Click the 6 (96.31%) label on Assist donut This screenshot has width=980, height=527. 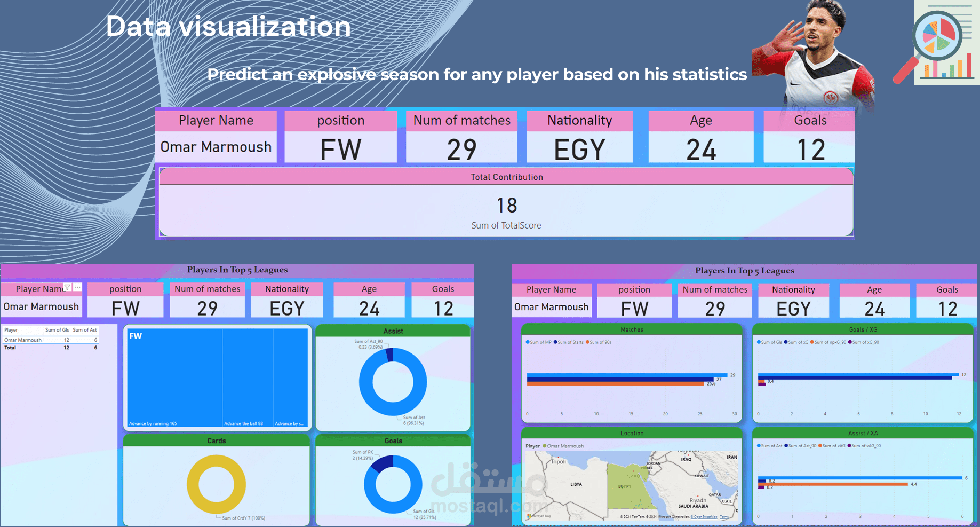click(413, 423)
